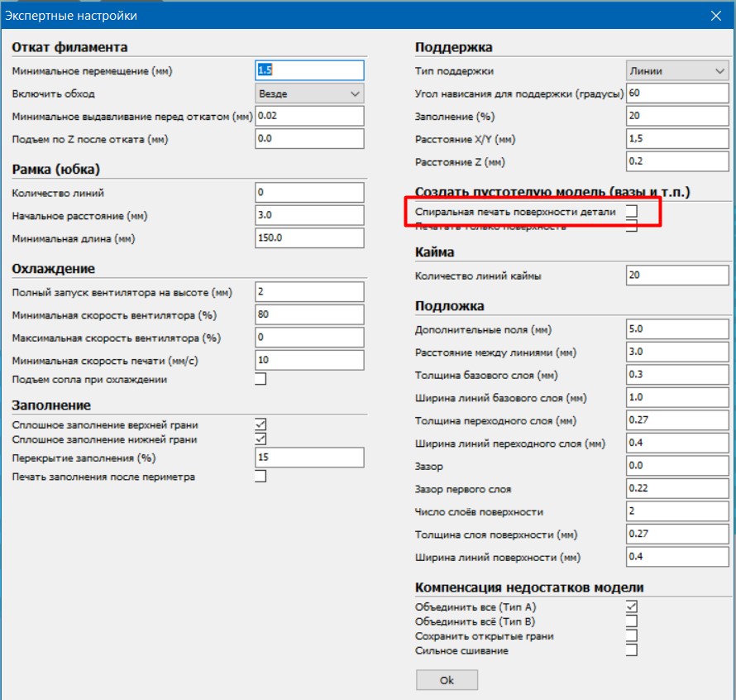
Task: Enable Печать заполнения после периметра
Action: [260, 477]
